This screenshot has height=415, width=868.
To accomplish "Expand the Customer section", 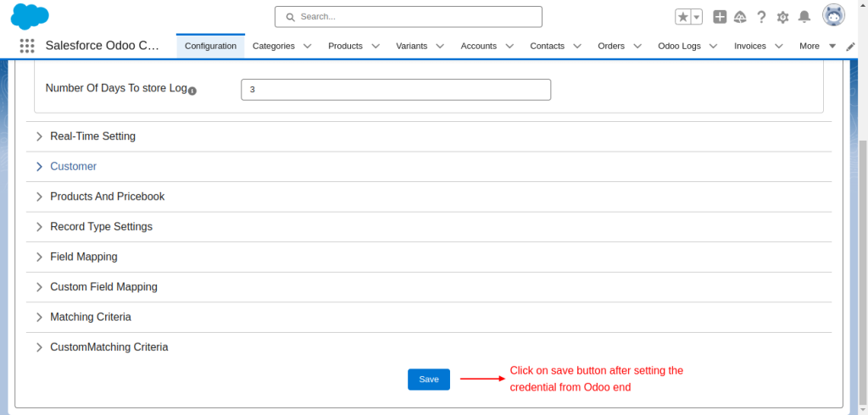I will (x=429, y=167).
